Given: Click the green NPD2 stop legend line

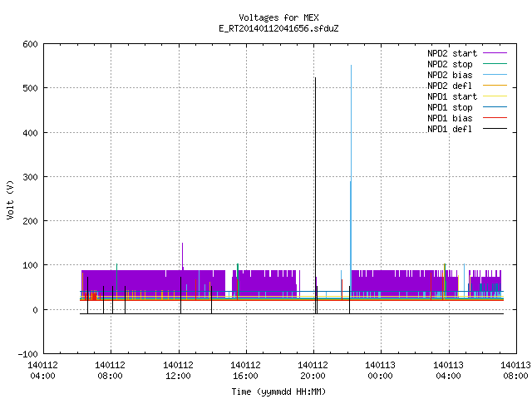Looking at the screenshot, I should tap(495, 63).
